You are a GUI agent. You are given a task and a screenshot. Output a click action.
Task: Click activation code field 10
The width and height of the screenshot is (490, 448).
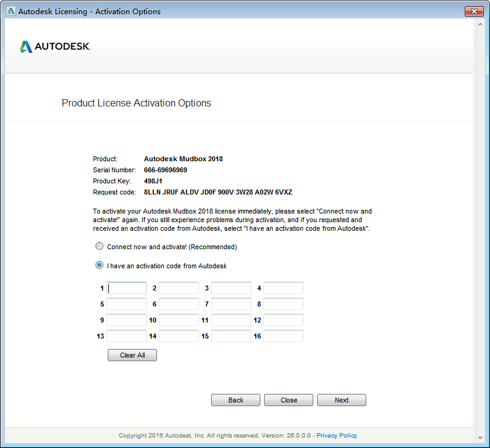coord(179,320)
